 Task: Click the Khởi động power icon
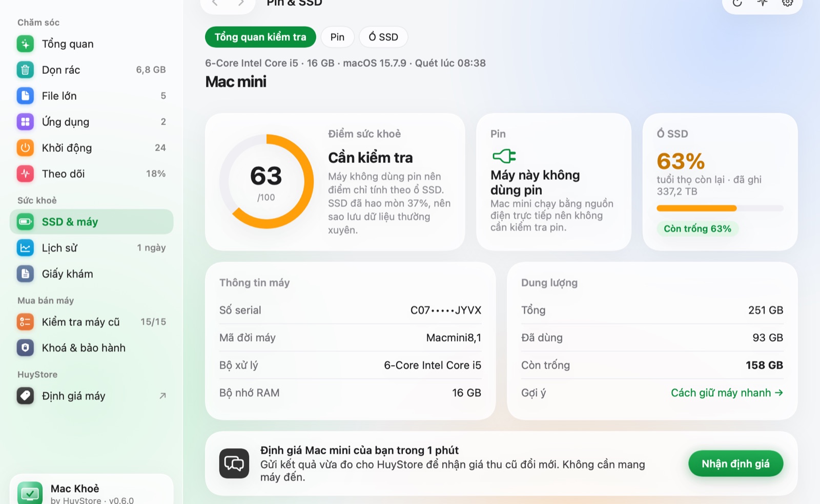pos(25,148)
